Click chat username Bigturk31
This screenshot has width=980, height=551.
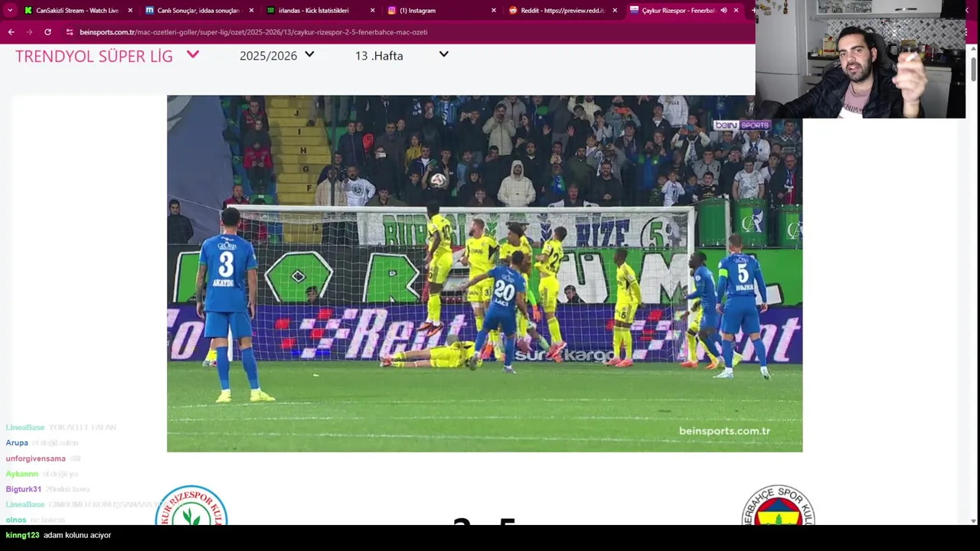(x=24, y=489)
